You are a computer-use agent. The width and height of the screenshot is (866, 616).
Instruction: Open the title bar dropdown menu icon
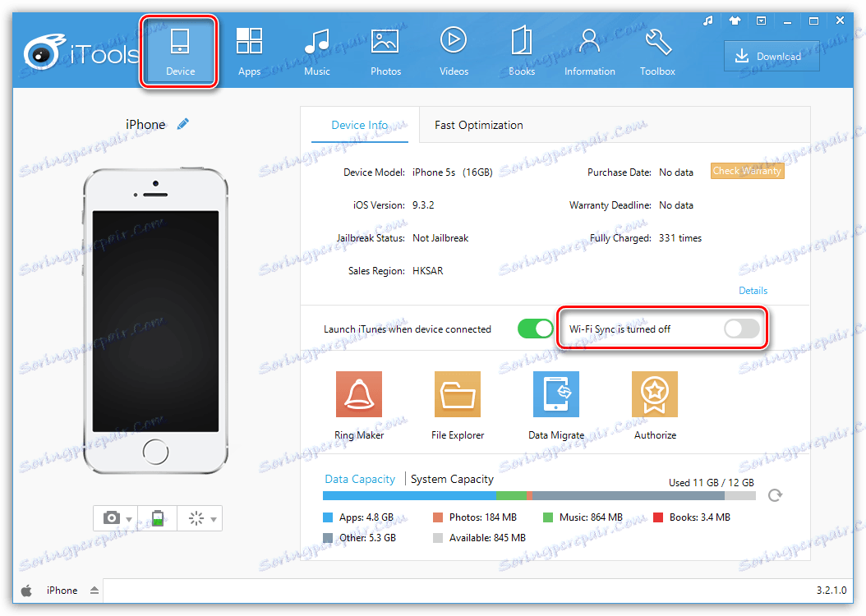coord(761,21)
